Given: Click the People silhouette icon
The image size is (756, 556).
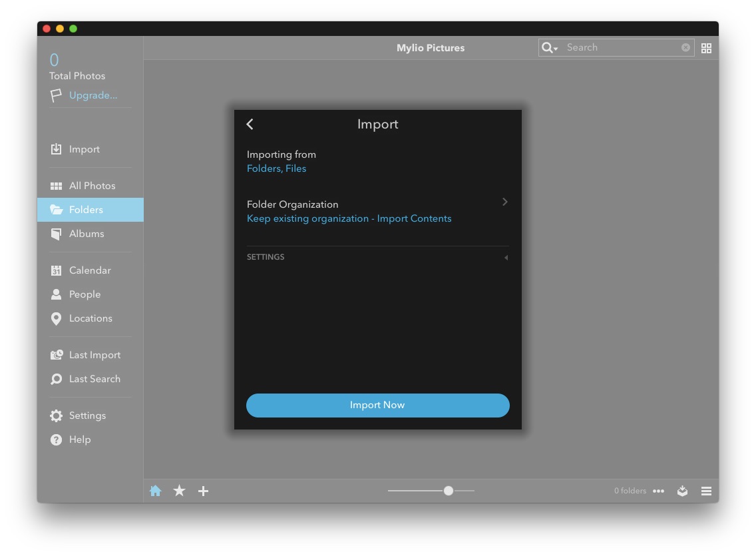Looking at the screenshot, I should [x=56, y=294].
